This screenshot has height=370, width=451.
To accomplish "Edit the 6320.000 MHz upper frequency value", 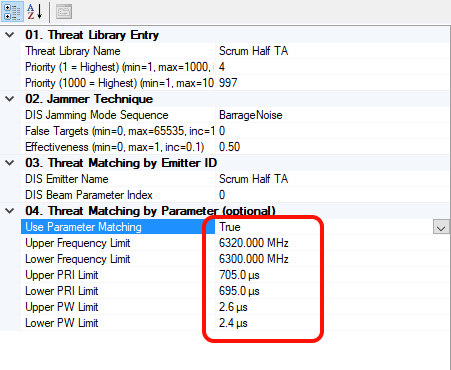I will [x=254, y=243].
